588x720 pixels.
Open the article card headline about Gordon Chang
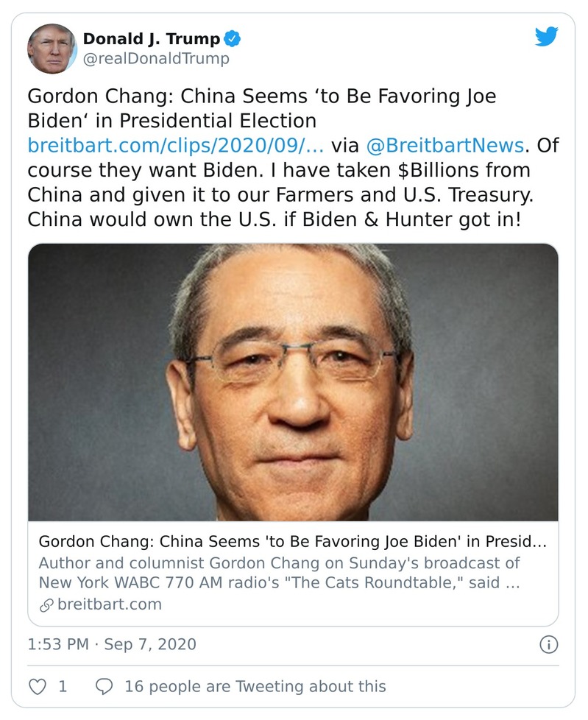(x=293, y=541)
